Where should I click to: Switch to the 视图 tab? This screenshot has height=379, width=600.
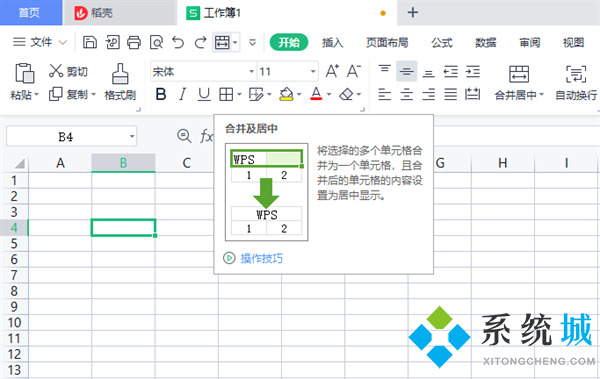pyautogui.click(x=573, y=42)
